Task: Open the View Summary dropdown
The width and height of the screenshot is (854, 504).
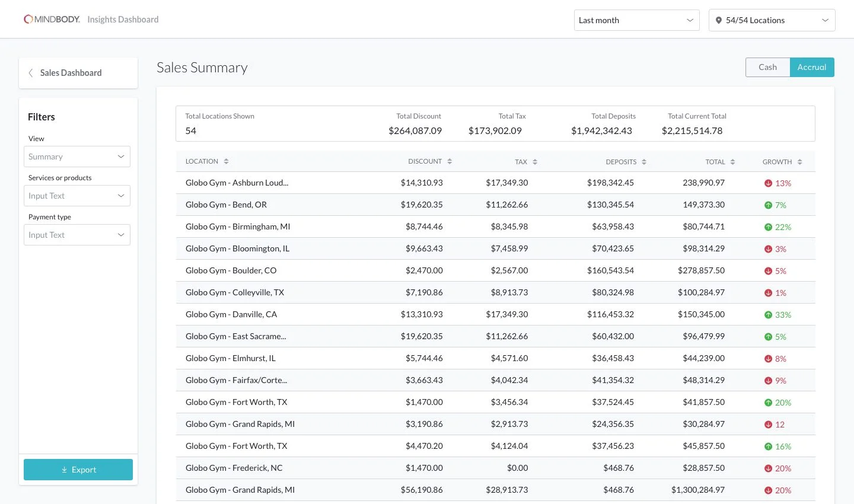Action: pos(77,157)
